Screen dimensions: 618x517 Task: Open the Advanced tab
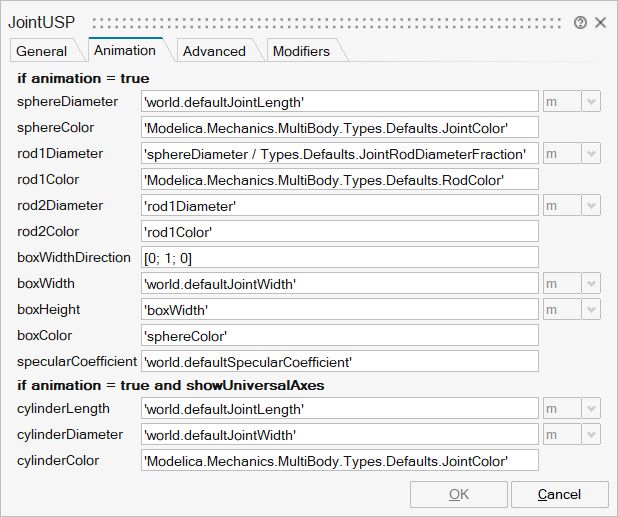pos(214,51)
